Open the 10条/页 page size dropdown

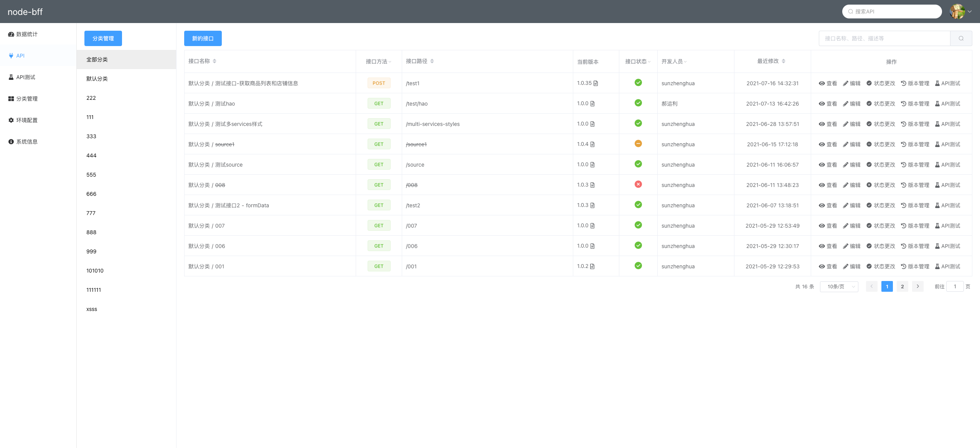[x=839, y=286]
